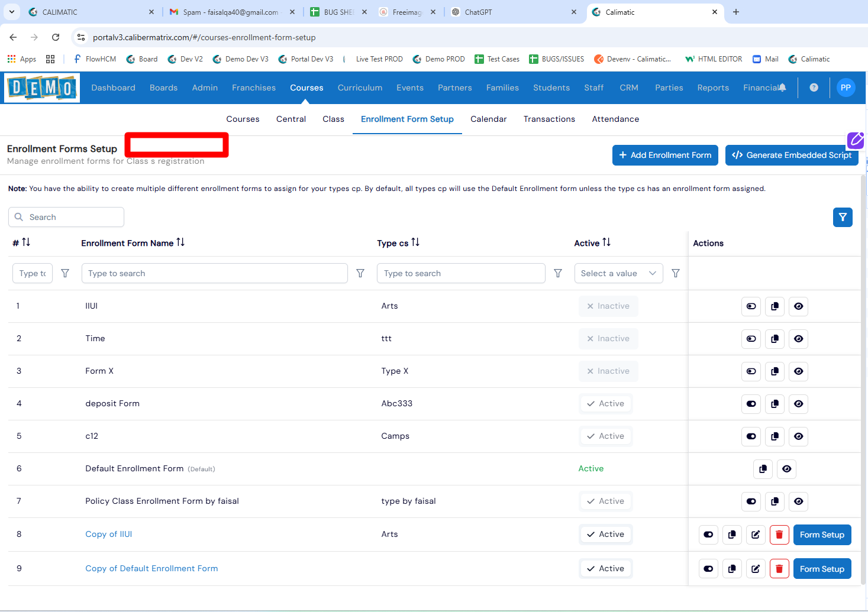Open the Copy of IIUI link
Screen dimensions: 868x612
point(109,534)
